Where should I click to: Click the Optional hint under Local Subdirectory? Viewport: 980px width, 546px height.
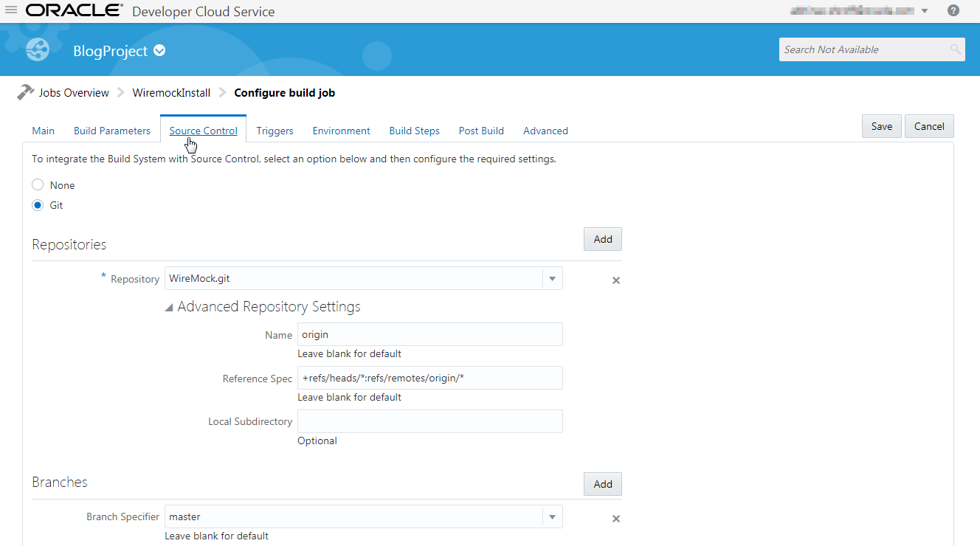tap(317, 440)
